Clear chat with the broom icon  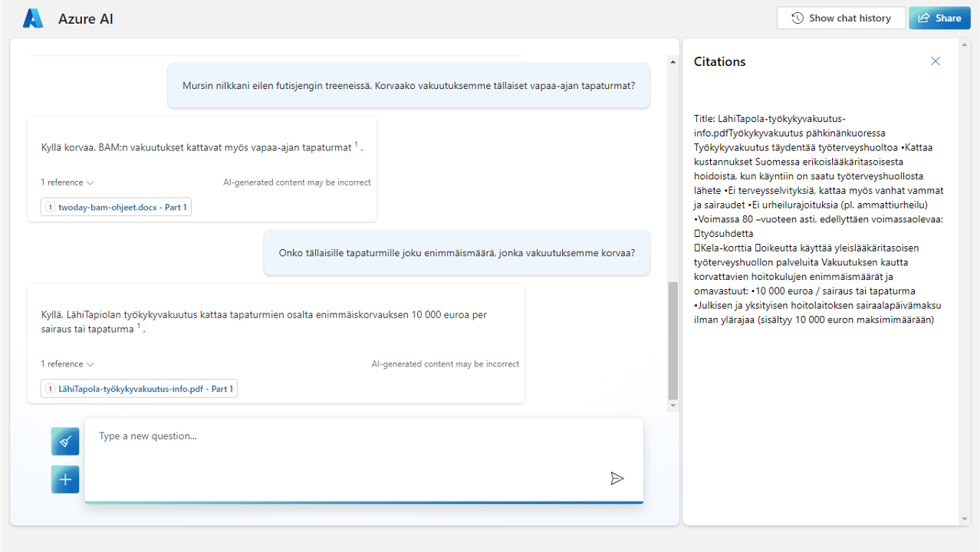coord(65,442)
